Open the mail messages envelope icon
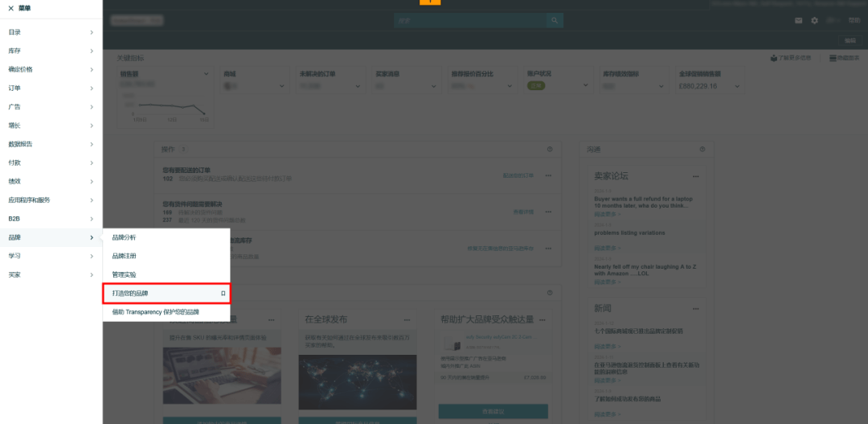This screenshot has width=868, height=424. coord(799,21)
